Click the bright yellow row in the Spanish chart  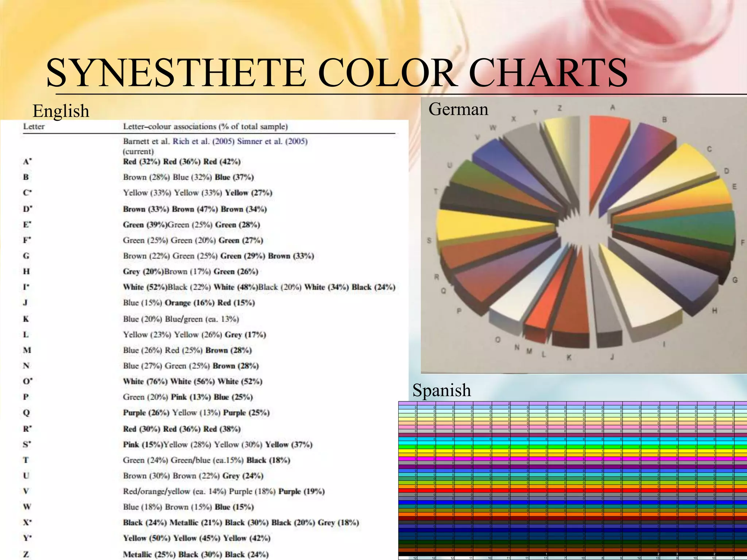coord(573,451)
